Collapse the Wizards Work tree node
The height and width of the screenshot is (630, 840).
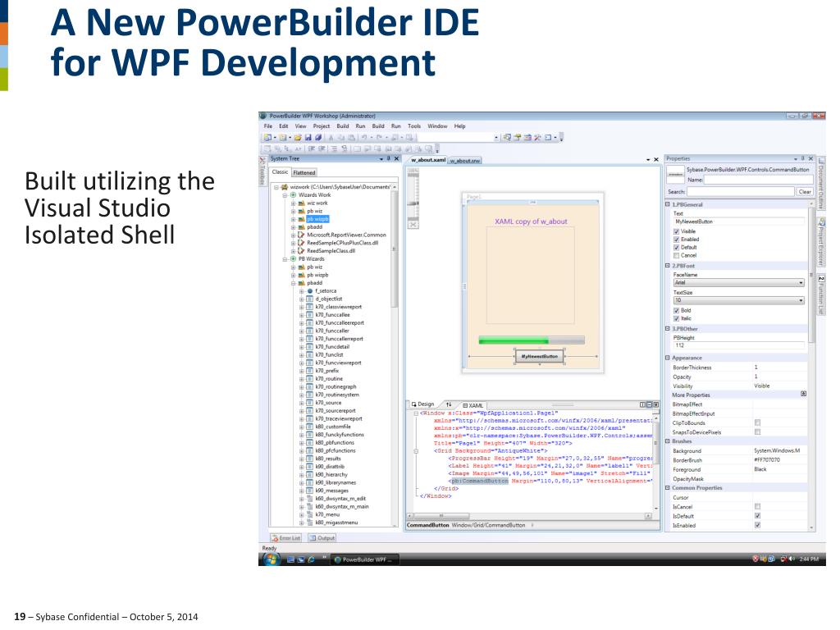(285, 195)
